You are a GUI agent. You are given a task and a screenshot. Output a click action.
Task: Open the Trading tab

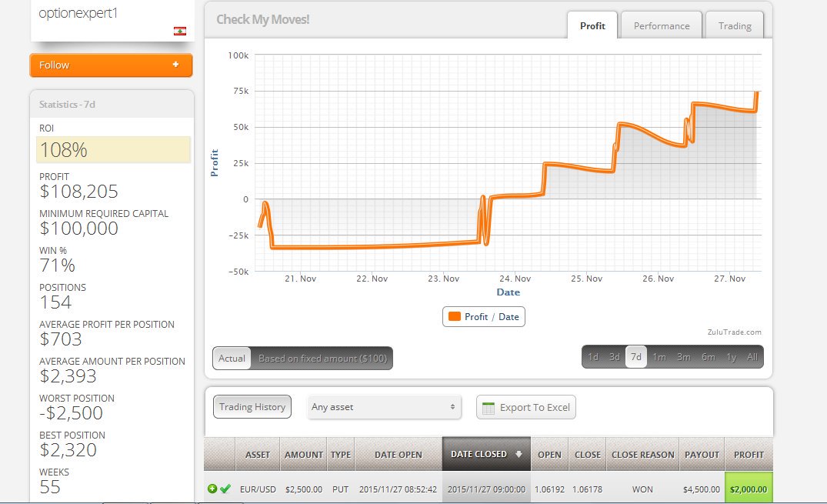[x=735, y=26]
